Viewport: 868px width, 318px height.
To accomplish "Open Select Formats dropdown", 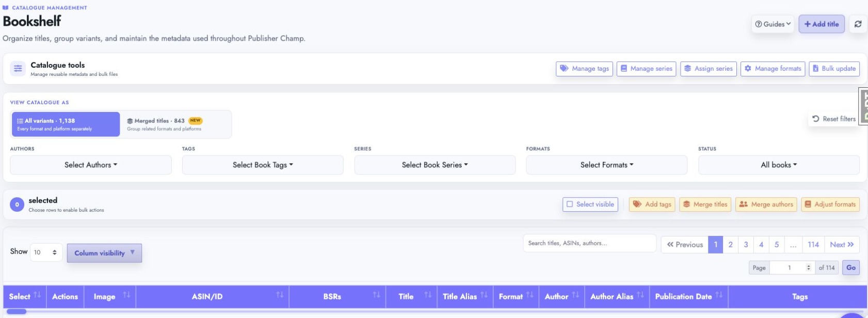I will 607,165.
